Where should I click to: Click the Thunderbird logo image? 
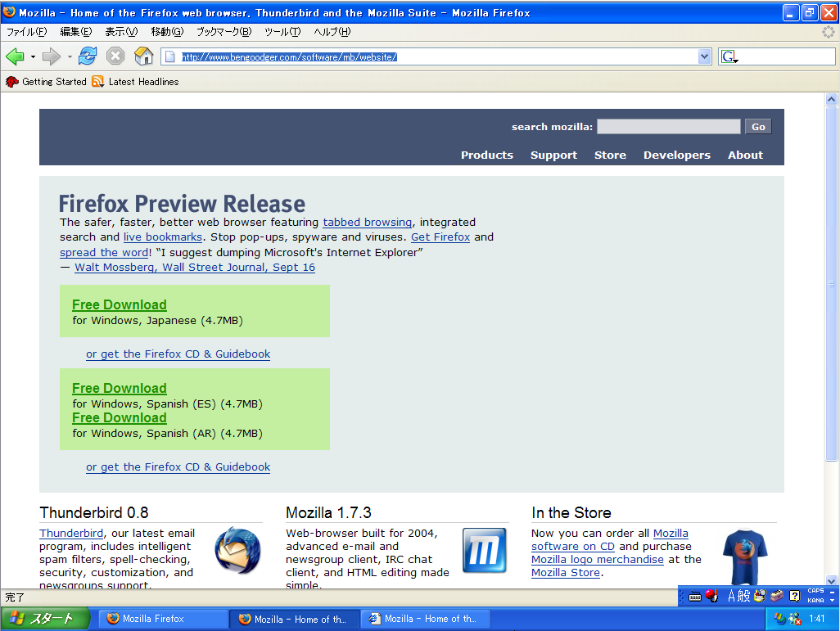tap(237, 550)
